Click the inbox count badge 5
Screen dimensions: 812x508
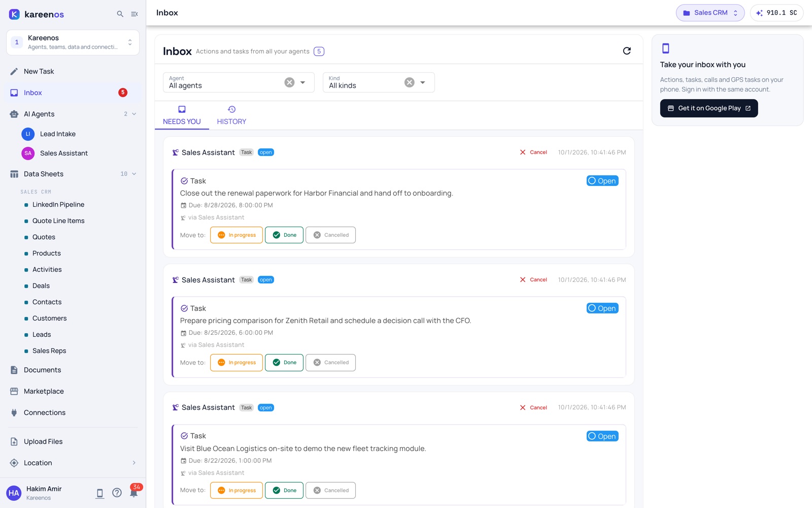click(319, 51)
